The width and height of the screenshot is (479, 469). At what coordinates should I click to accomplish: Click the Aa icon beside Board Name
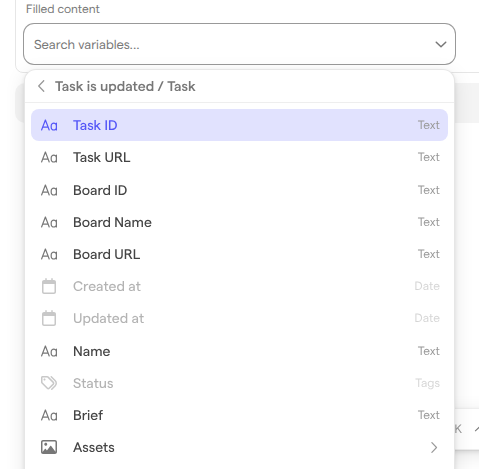[49, 223]
